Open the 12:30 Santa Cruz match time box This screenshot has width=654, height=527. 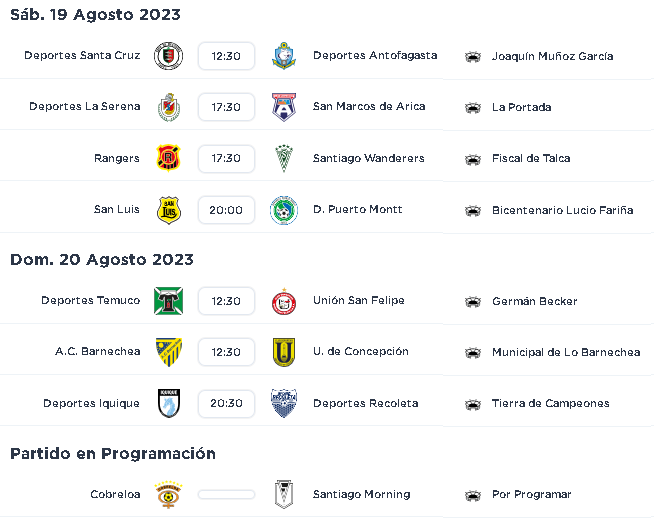[226, 56]
